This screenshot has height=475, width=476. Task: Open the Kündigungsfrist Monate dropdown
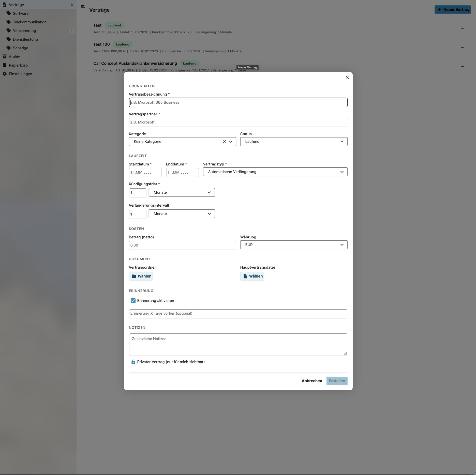(x=181, y=192)
